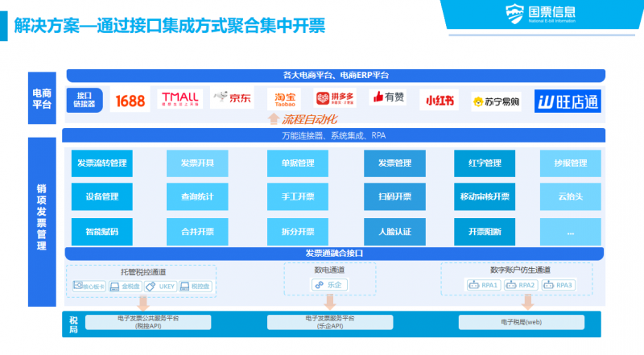Click the 查询统计 module
644x355 pixels.
[x=197, y=196]
